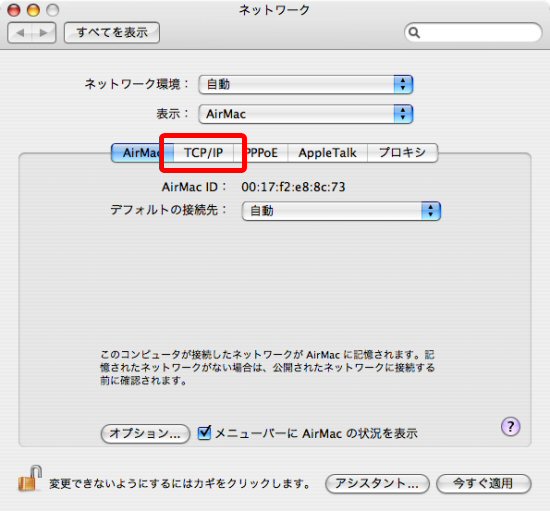The width and height of the screenshot is (550, 511).
Task: Open the 表示 AirMac dropdown
Action: pos(306,114)
